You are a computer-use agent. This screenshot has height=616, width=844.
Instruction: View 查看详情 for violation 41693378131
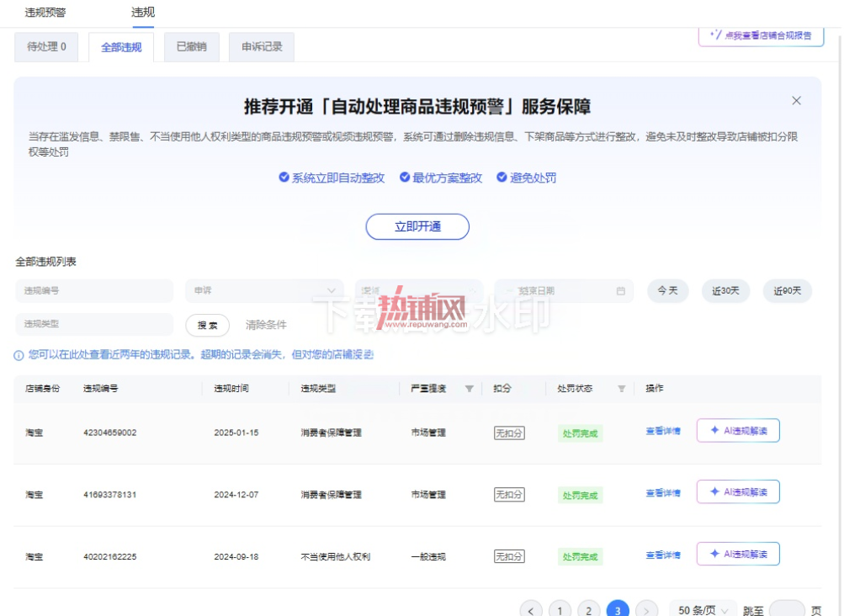coord(663,492)
